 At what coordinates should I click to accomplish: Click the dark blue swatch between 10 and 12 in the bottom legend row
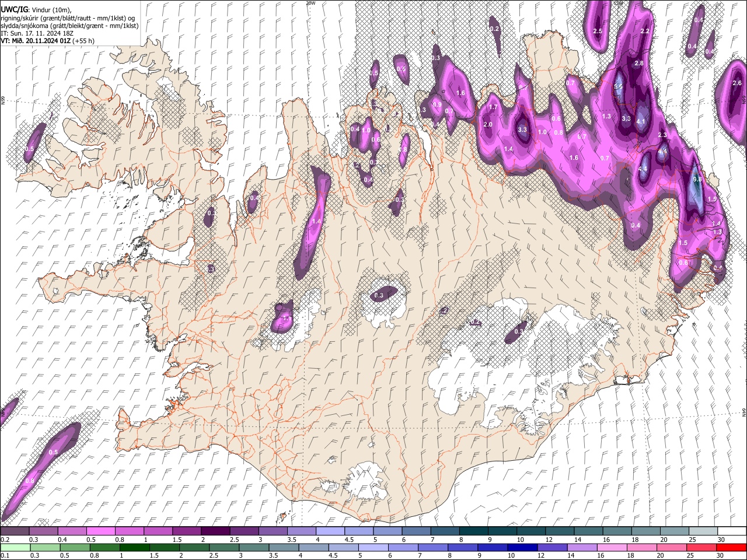coord(522,547)
